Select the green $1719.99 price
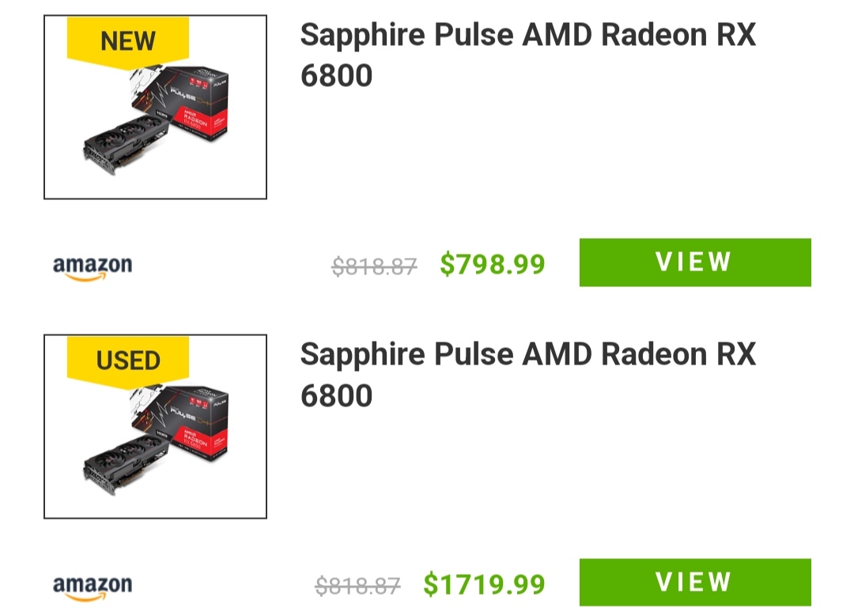Image resolution: width=854 pixels, height=616 pixels. click(484, 584)
